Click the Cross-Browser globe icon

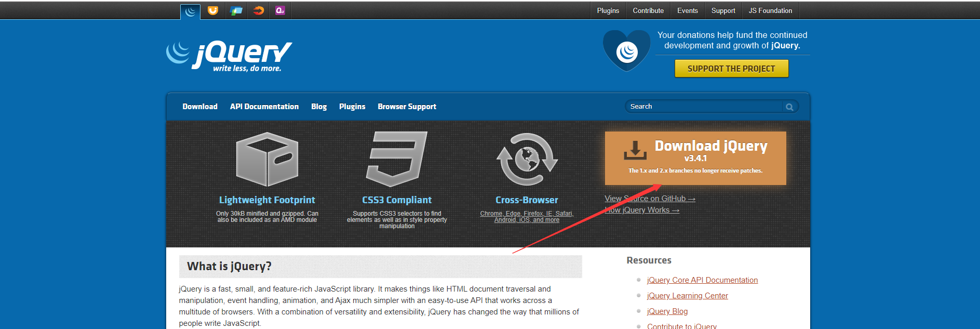pos(527,159)
